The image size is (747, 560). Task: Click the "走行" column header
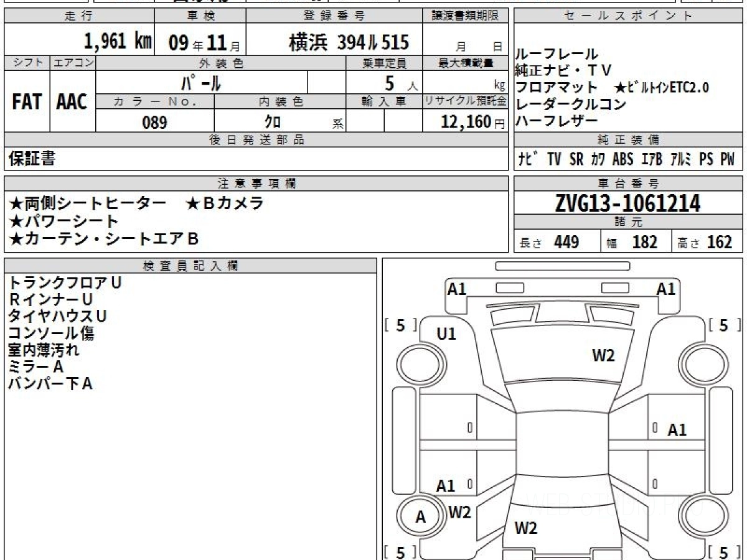79,16
